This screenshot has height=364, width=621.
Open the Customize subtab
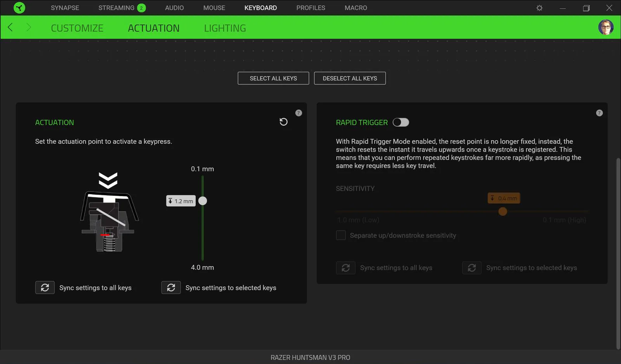(x=77, y=28)
